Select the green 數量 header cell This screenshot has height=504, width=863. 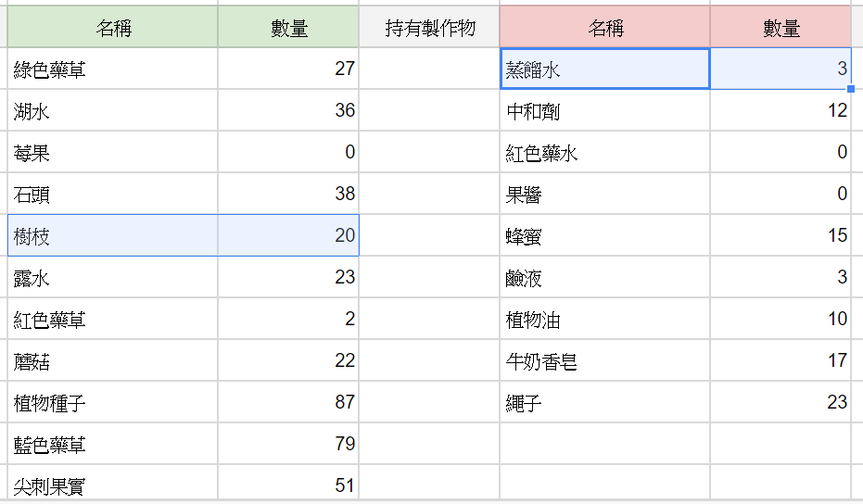coord(288,27)
